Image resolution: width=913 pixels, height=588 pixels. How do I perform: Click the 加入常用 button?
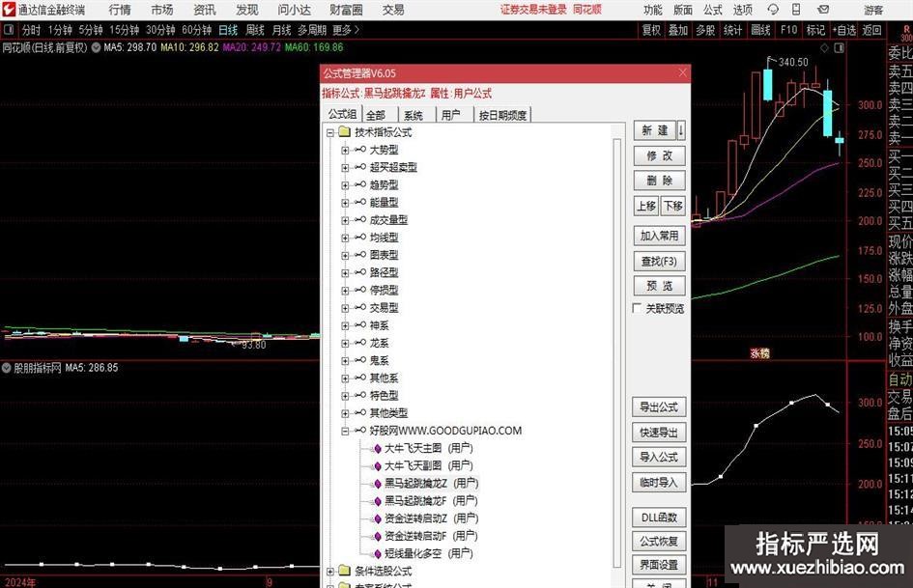pyautogui.click(x=659, y=236)
